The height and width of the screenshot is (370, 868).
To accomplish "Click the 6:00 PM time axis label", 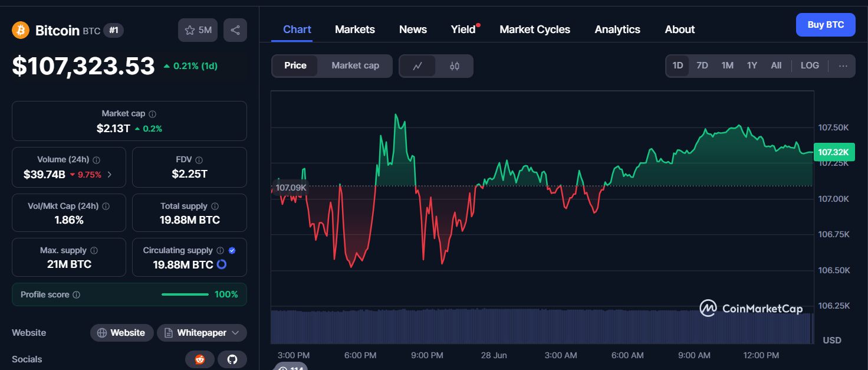I will pyautogui.click(x=360, y=355).
